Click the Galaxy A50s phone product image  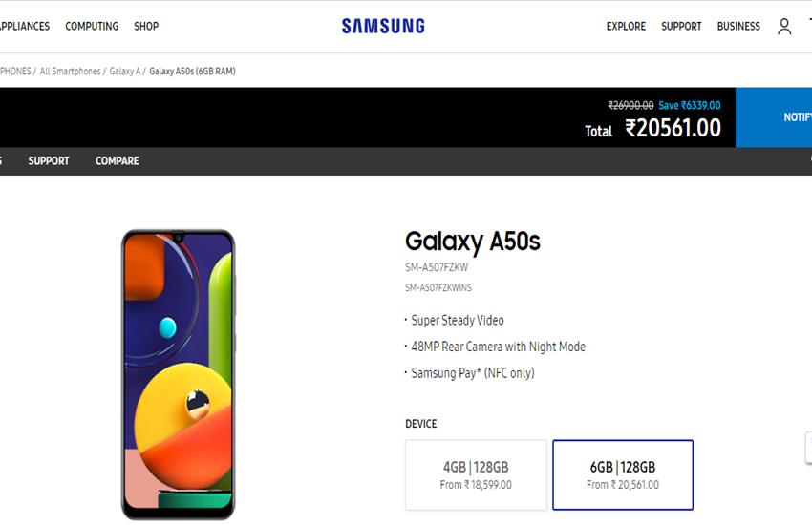[x=178, y=373]
